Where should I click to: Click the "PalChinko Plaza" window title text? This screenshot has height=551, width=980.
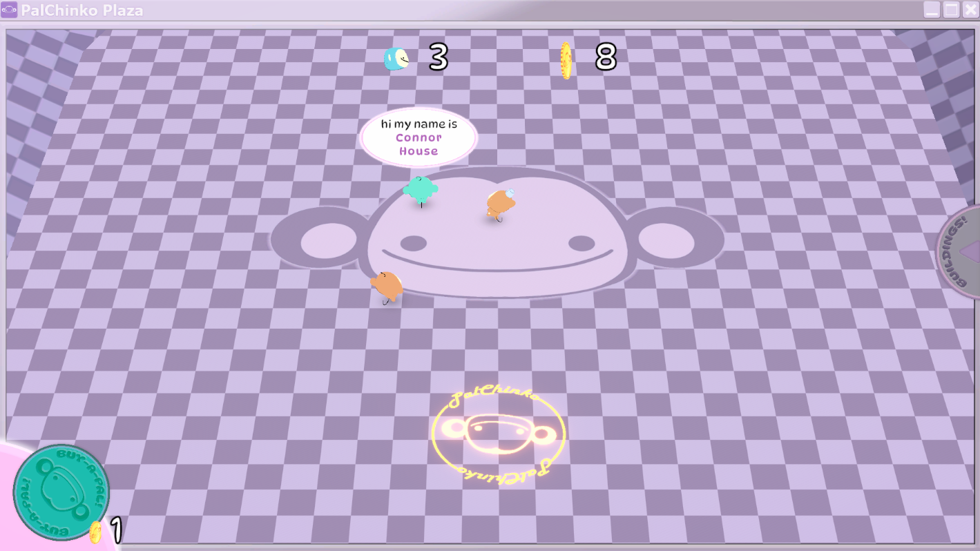coord(82,10)
